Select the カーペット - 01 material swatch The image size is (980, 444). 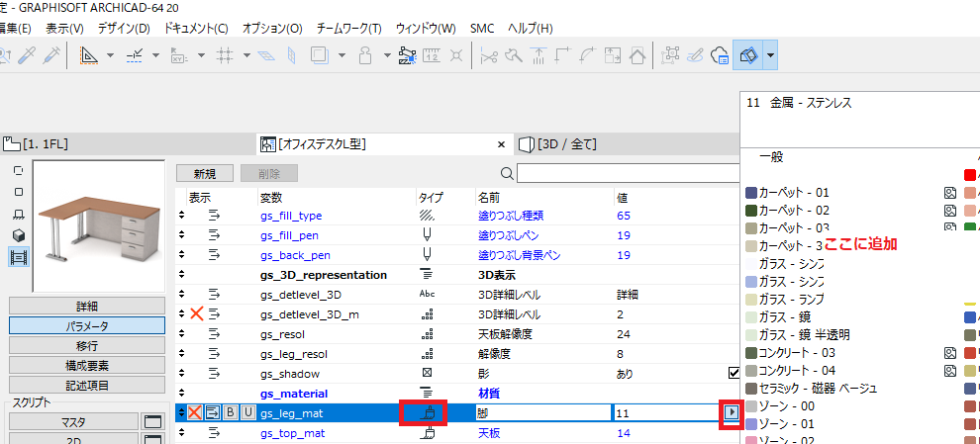(750, 193)
